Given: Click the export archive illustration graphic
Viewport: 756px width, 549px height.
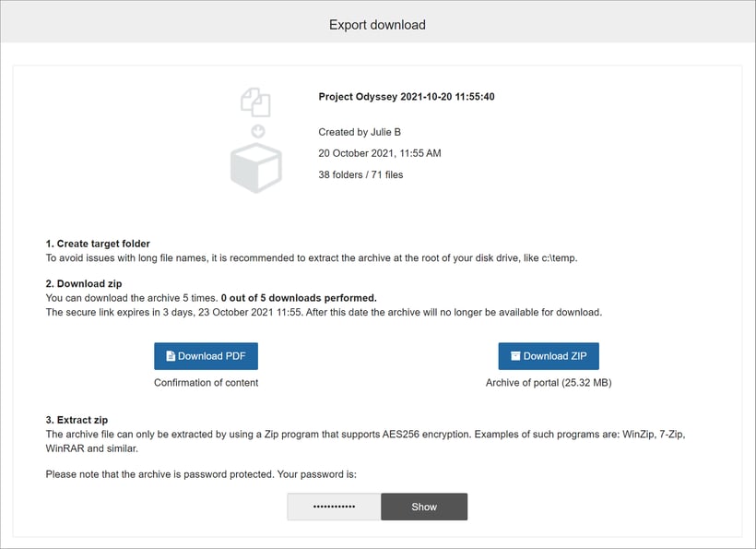Looking at the screenshot, I should pos(255,138).
